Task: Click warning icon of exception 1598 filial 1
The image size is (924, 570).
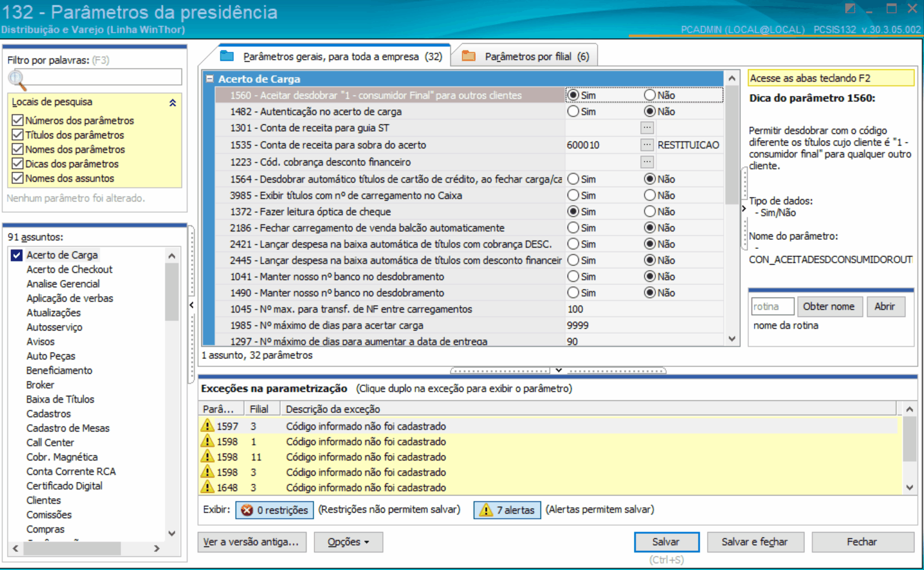Action: (x=207, y=441)
